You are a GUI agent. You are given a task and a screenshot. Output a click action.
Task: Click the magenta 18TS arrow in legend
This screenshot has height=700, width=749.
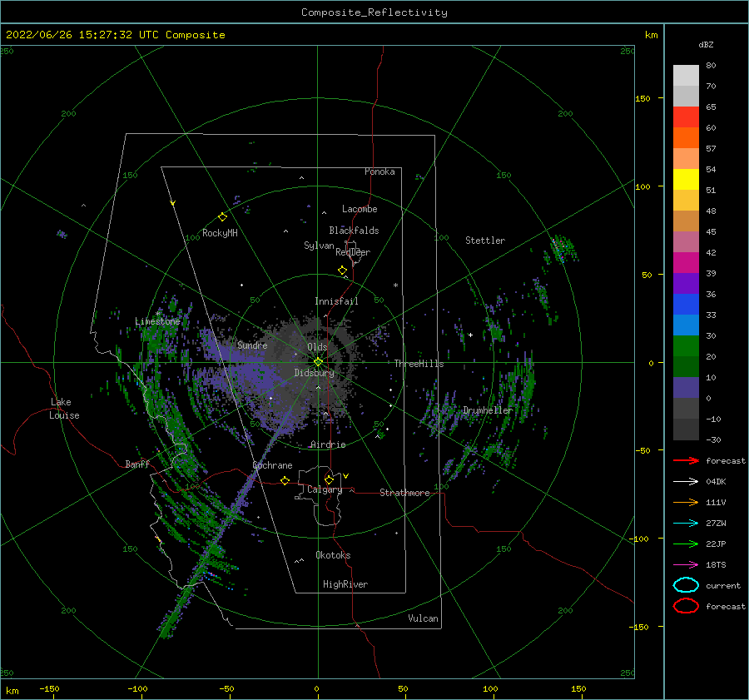point(686,565)
